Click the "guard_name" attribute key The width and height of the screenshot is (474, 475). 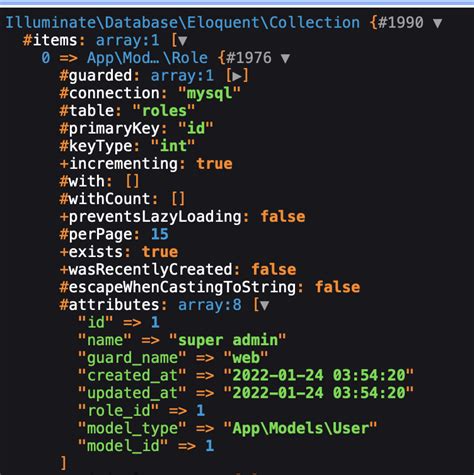coord(132,358)
